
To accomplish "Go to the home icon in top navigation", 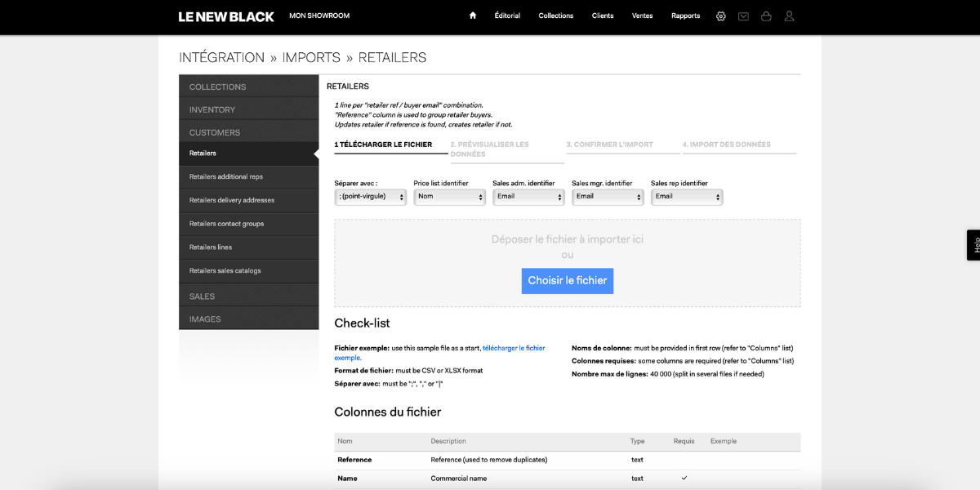I will click(472, 16).
